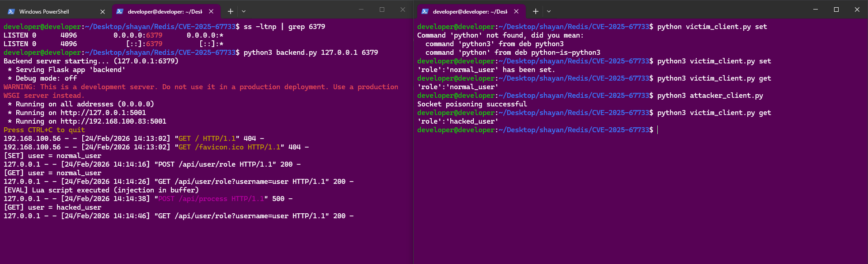The image size is (868, 264).
Task: Click empty prompt cursor in right terminal
Action: 657,130
